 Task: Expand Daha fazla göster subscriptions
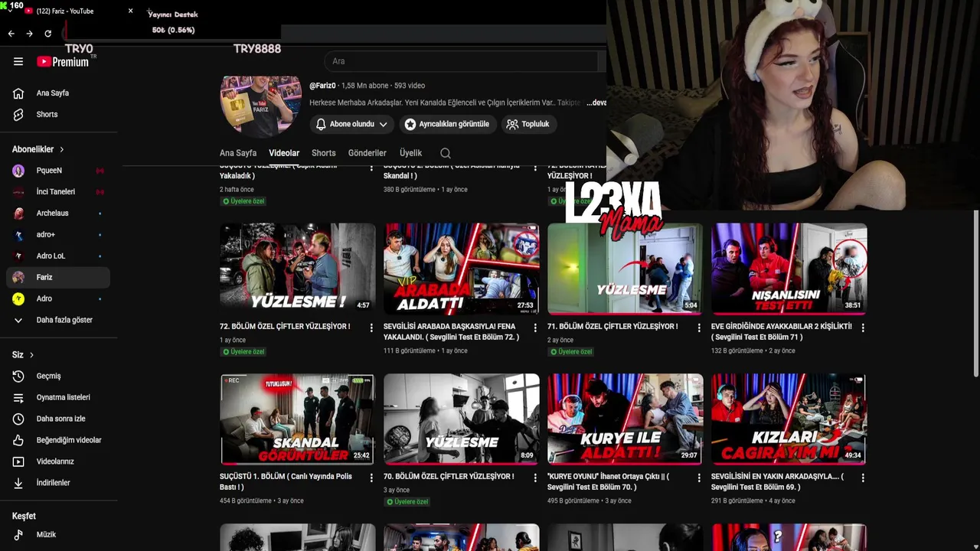click(x=58, y=321)
